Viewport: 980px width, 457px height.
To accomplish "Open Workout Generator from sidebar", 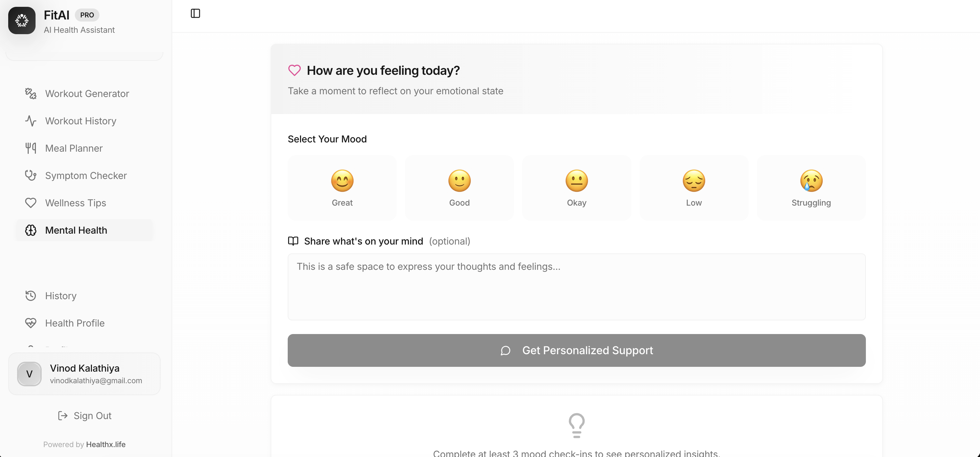I will (x=87, y=94).
